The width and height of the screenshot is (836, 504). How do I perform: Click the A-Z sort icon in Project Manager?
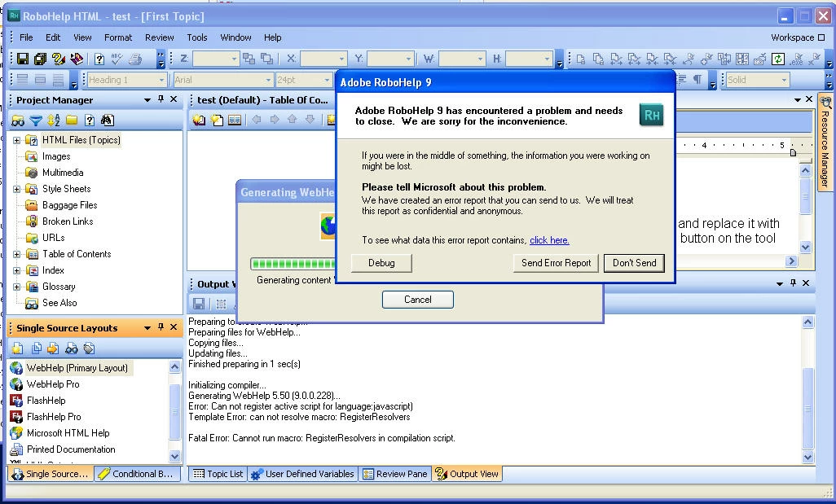tap(53, 121)
